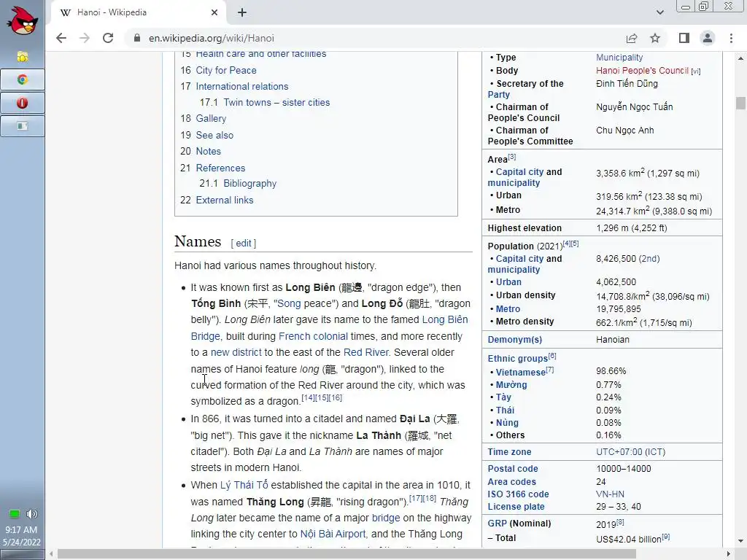Click the vertical scrollbar thumb

tap(740, 103)
